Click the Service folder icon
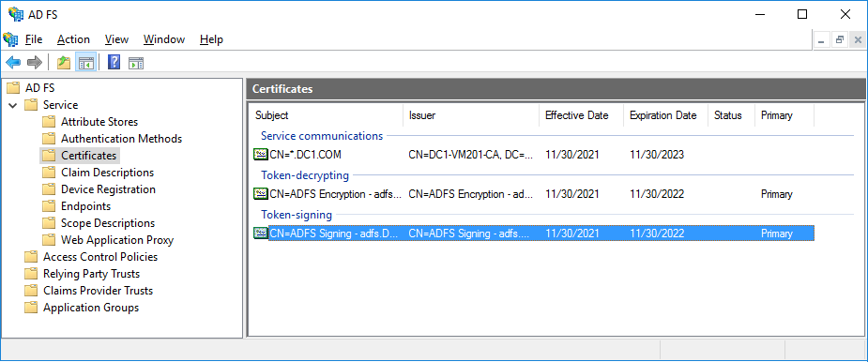Screen dimensions: 868x362 (32, 105)
